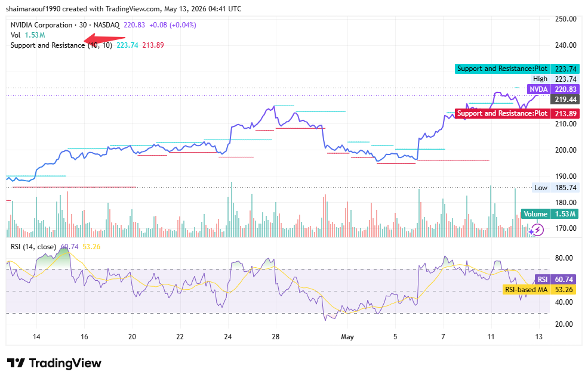The image size is (588, 381).
Task: Click the High 223.74 price label
Action: pyautogui.click(x=555, y=79)
